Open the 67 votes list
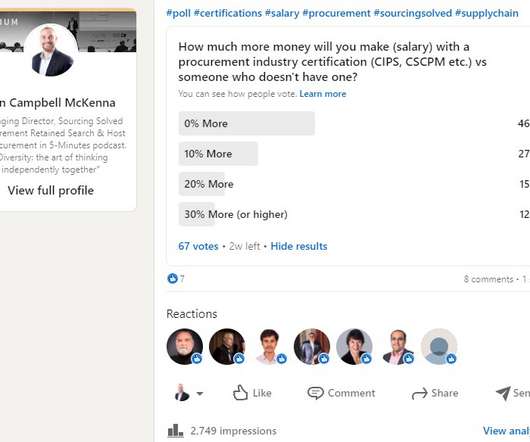 pyautogui.click(x=198, y=246)
